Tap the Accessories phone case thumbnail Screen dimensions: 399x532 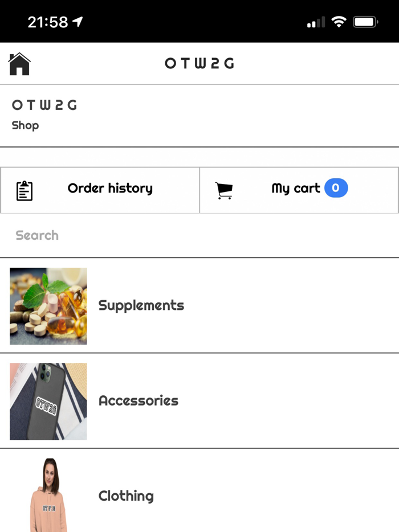coord(48,401)
